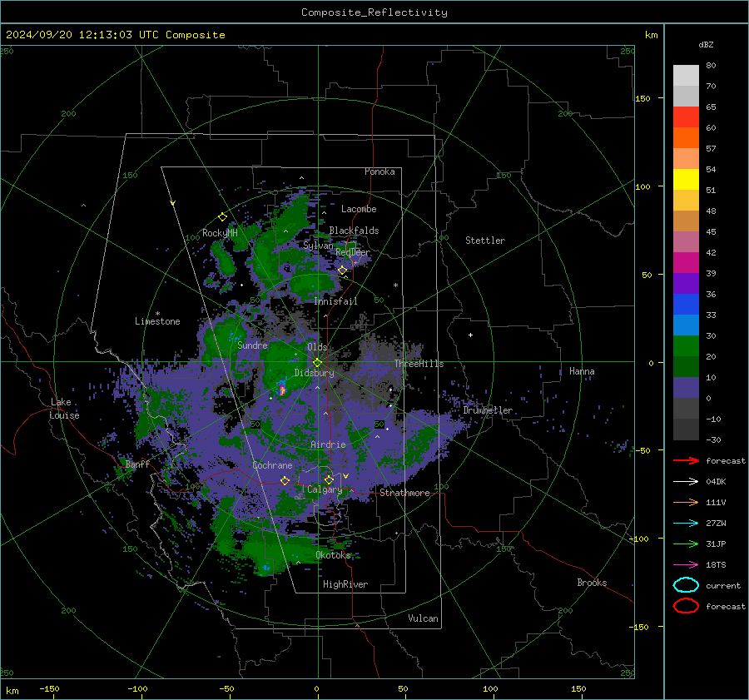Click the intense storm cell southwest of Didsbury
This screenshot has height=700, width=749.
(x=282, y=389)
